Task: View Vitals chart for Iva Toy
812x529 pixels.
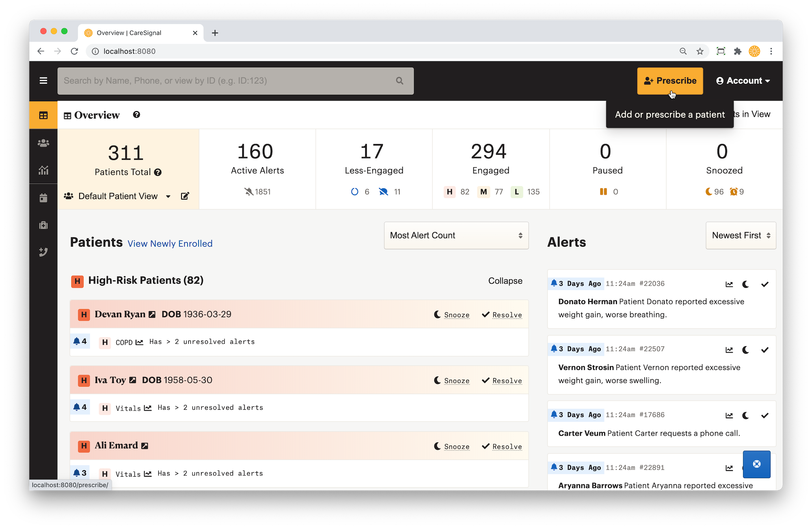Action: pyautogui.click(x=148, y=408)
